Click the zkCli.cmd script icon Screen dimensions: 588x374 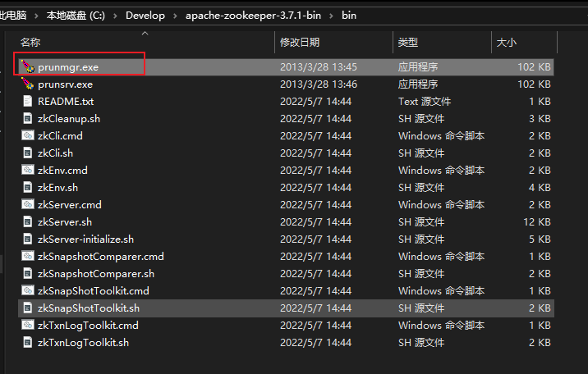tap(28, 135)
